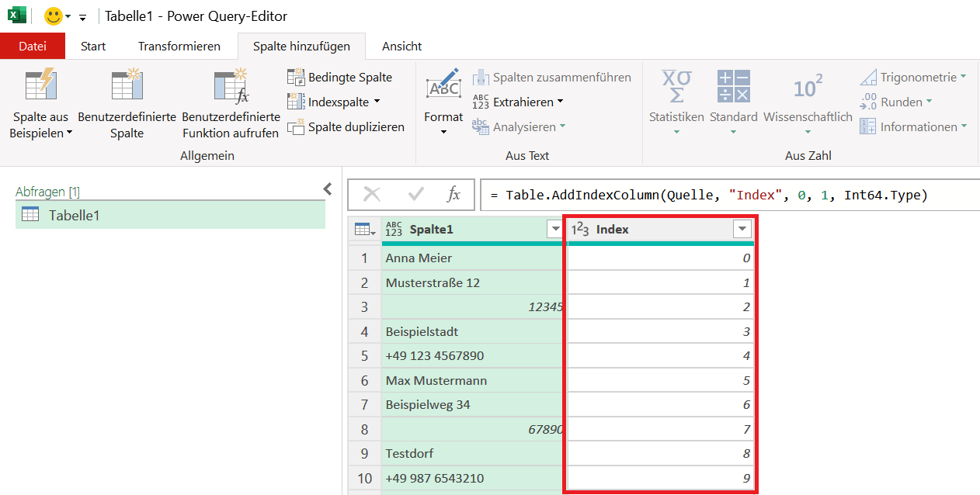Click the Standard arithmetic icon

coord(733,86)
